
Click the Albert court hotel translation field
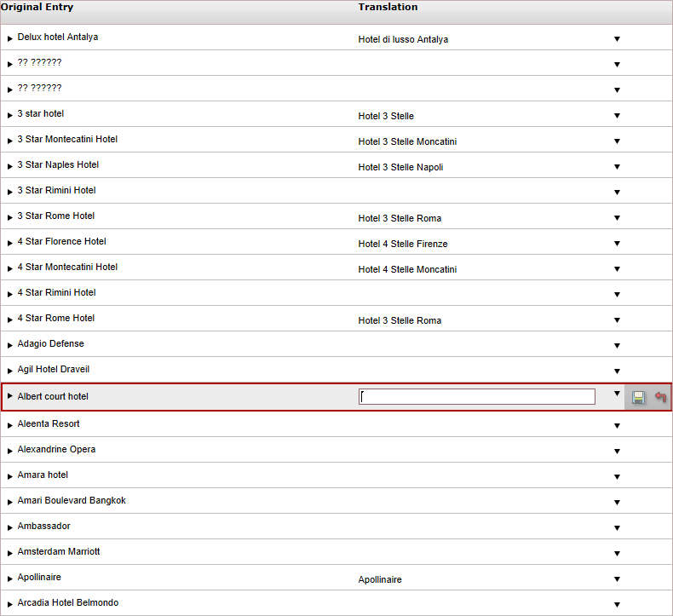tap(477, 397)
